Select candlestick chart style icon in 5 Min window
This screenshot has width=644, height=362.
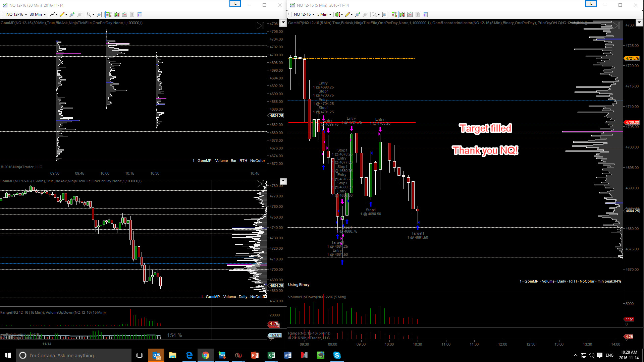[x=338, y=14]
